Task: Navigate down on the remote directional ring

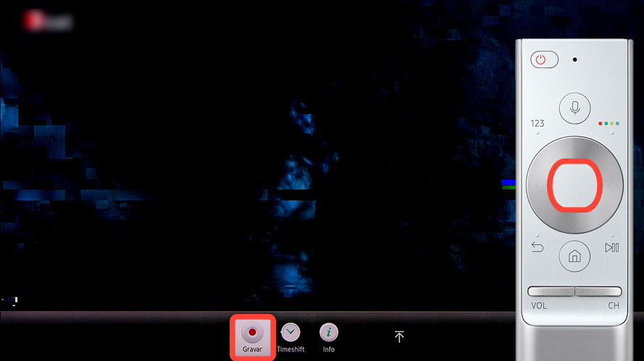Action: 574,223
